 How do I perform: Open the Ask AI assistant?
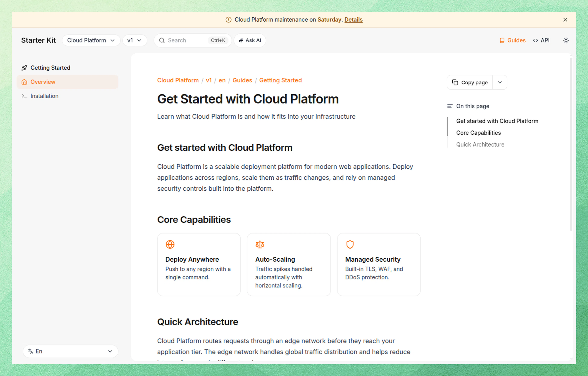pyautogui.click(x=250, y=40)
